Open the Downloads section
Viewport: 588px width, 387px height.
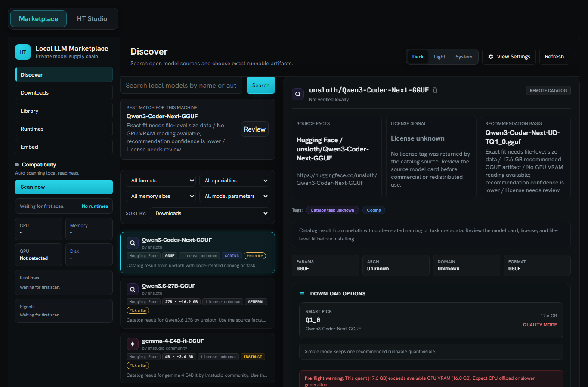point(64,92)
